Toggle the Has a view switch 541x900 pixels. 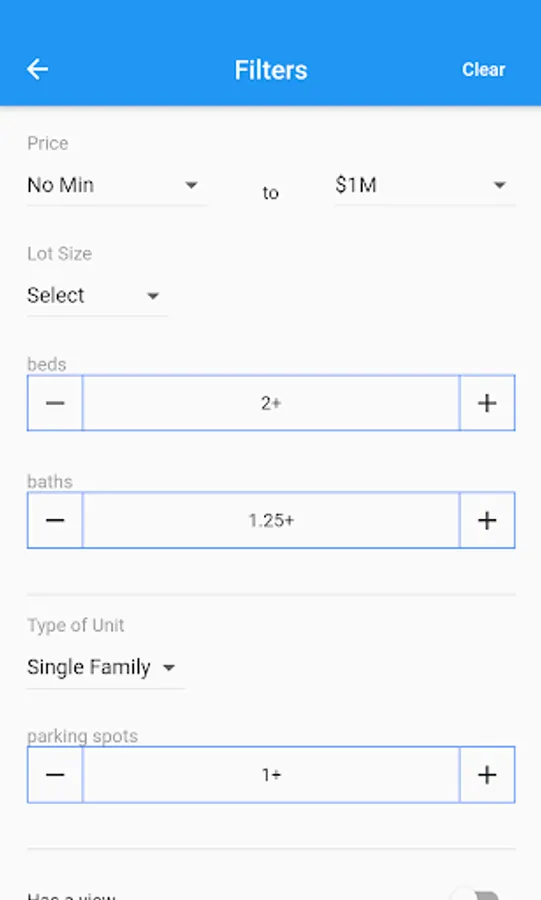pos(476,895)
